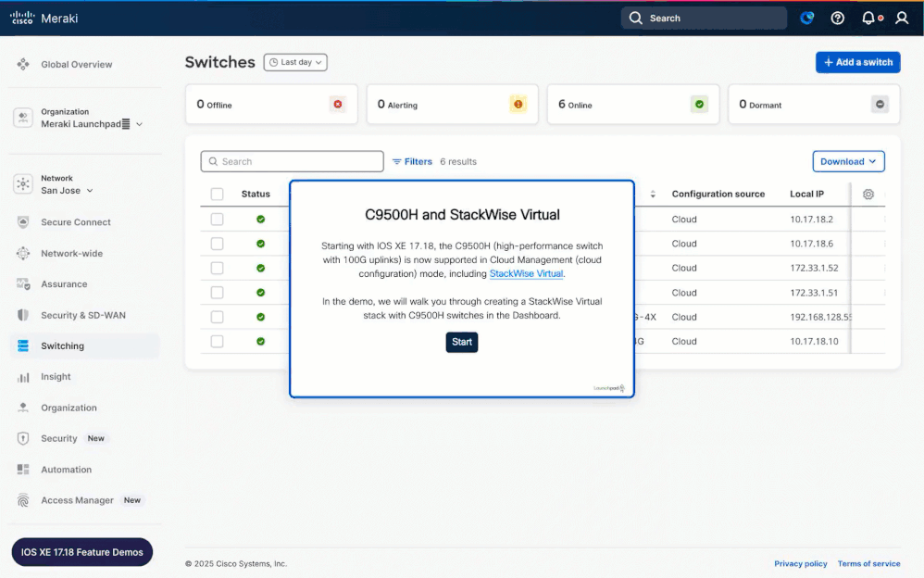Viewport: 924px width, 578px height.
Task: Click the Cisco Meraki logo
Action: [44, 19]
